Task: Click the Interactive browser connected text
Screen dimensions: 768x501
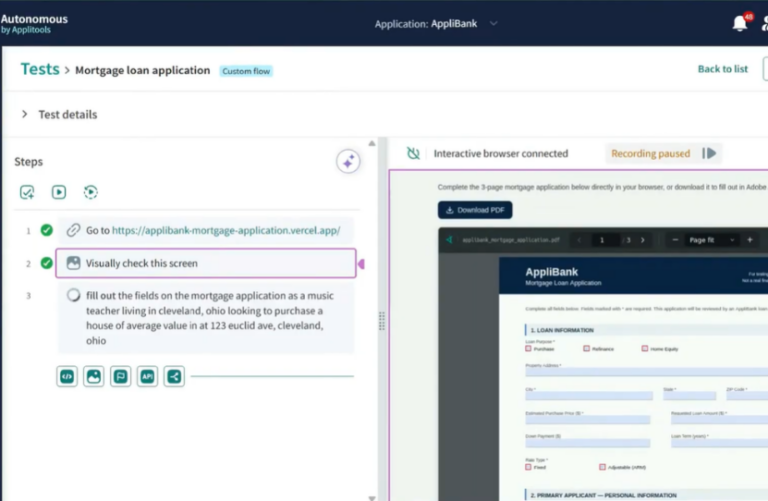Action: 501,153
